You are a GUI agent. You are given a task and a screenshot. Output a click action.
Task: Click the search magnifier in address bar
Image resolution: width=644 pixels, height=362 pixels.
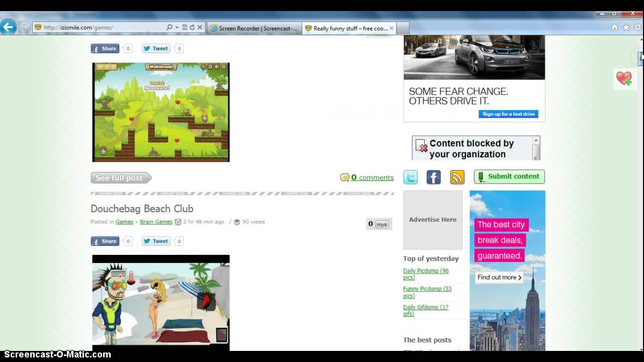pyautogui.click(x=169, y=28)
